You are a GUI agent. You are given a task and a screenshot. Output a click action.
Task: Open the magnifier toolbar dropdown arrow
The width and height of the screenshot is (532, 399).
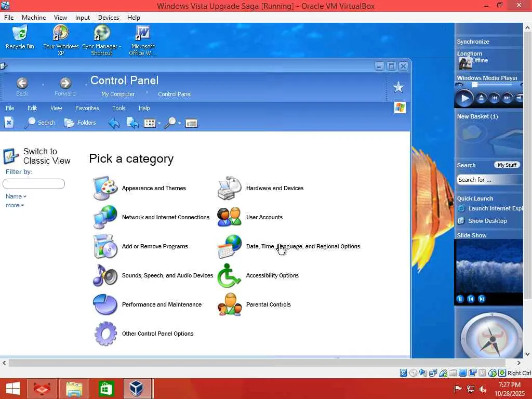tap(179, 124)
